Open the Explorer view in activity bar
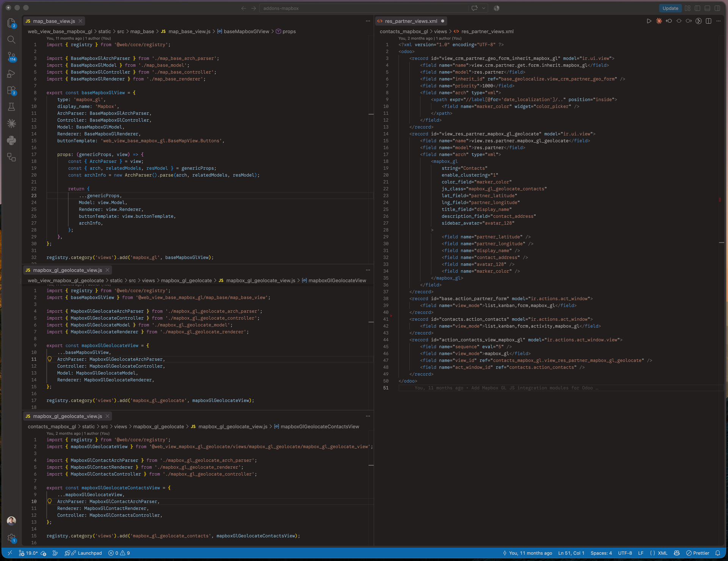 (11, 23)
